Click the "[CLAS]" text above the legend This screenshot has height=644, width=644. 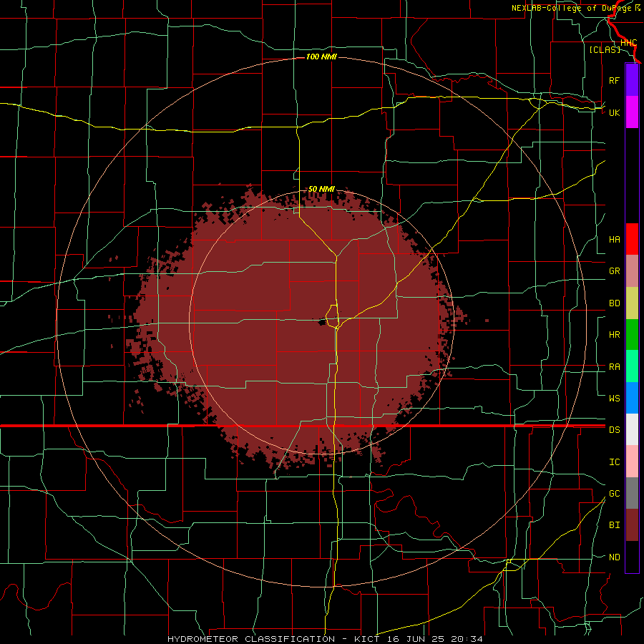(x=605, y=49)
